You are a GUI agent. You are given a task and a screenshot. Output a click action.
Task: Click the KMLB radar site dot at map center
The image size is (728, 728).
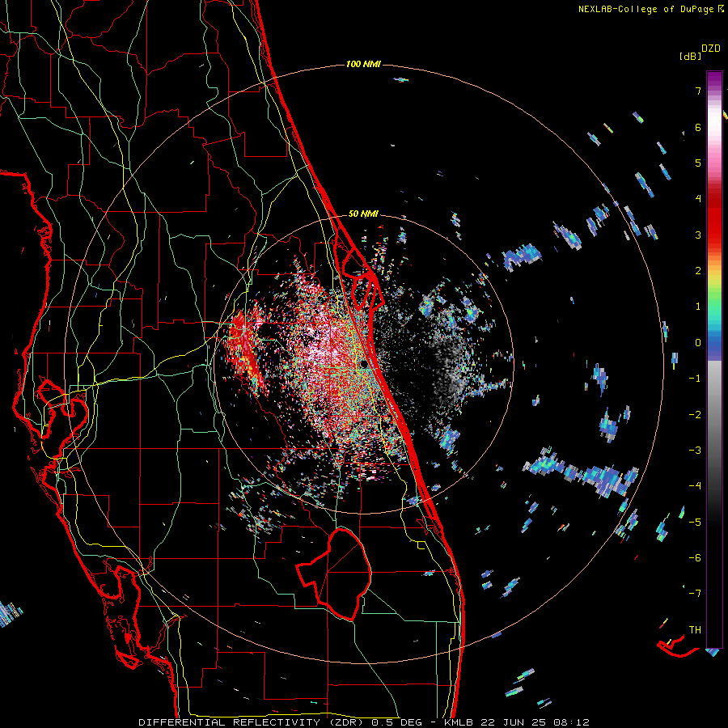[x=364, y=365]
